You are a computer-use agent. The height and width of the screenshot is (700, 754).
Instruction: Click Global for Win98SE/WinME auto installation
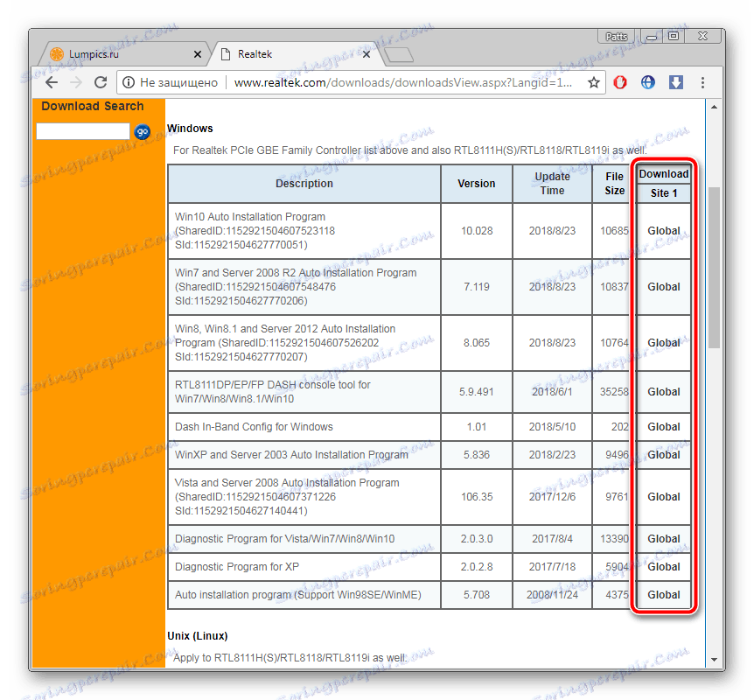pyautogui.click(x=664, y=595)
